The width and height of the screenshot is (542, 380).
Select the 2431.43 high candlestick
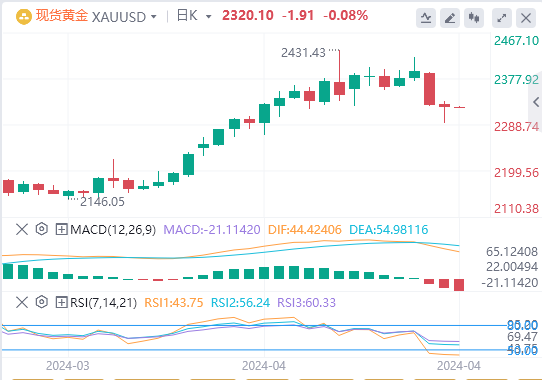pos(339,75)
